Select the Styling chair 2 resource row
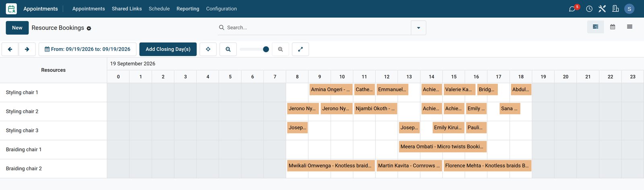Viewport: 644px width, 190px height. click(x=54, y=111)
